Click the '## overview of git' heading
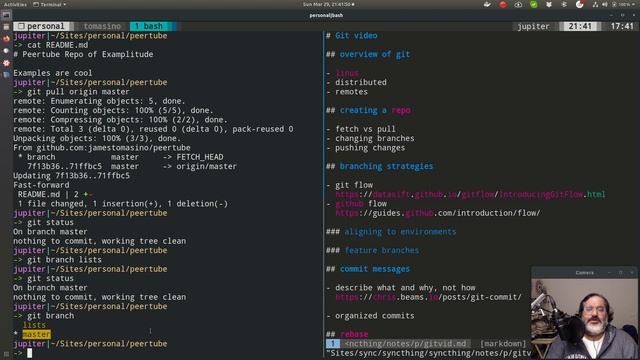This screenshot has width=640, height=360. click(x=368, y=54)
